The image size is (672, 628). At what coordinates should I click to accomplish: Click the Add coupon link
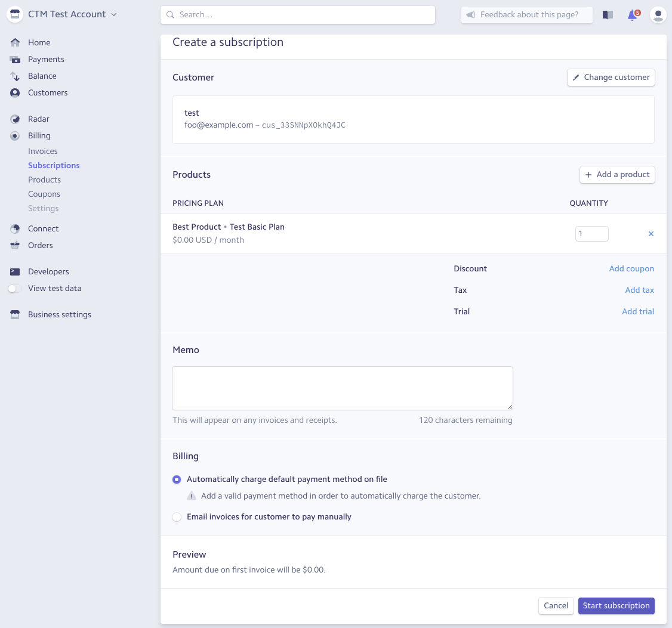tap(631, 268)
